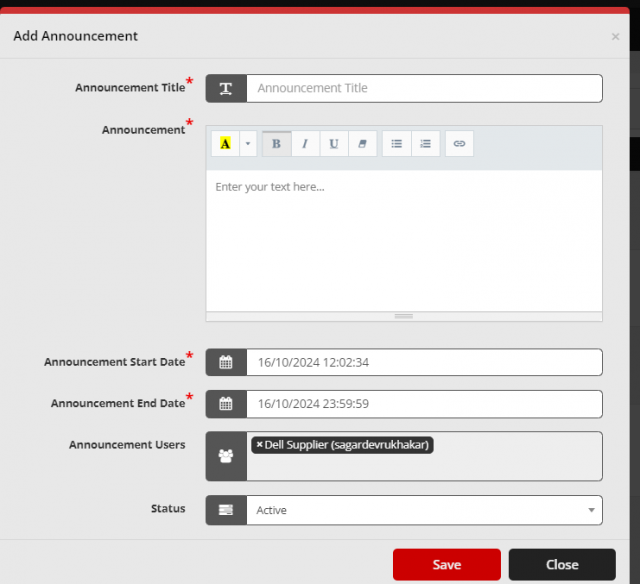Open the Status dropdown showing Active
The image size is (640, 584).
424,510
